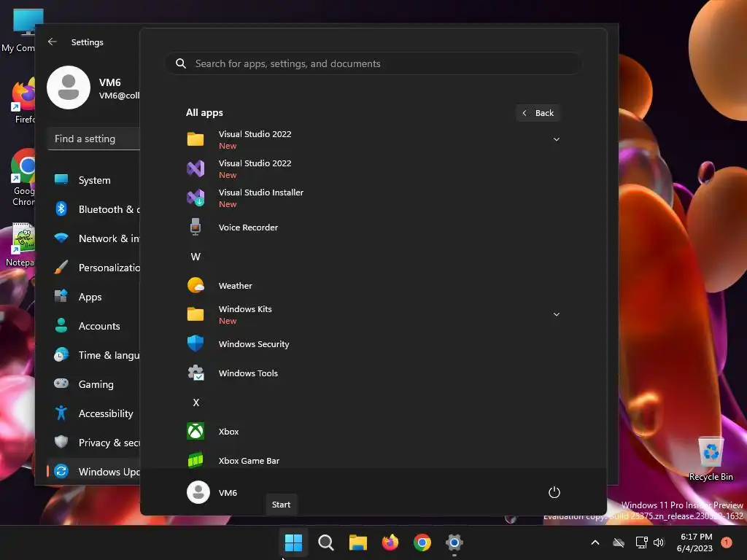The width and height of the screenshot is (747, 560).
Task: Expand the Windows Kits folder chevron
Action: click(x=556, y=314)
